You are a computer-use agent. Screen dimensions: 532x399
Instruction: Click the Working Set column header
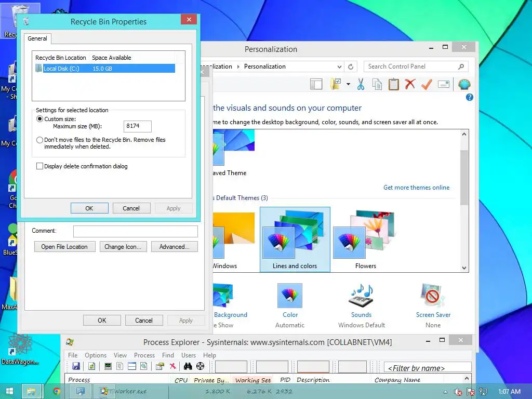pos(253,380)
